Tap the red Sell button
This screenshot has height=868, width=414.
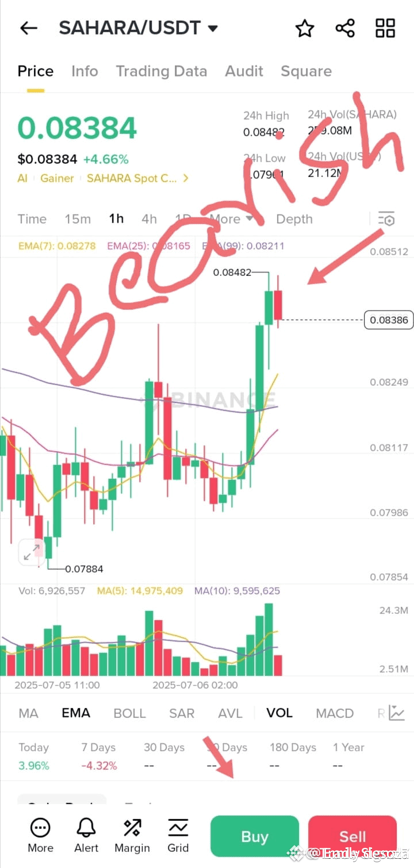click(x=352, y=836)
